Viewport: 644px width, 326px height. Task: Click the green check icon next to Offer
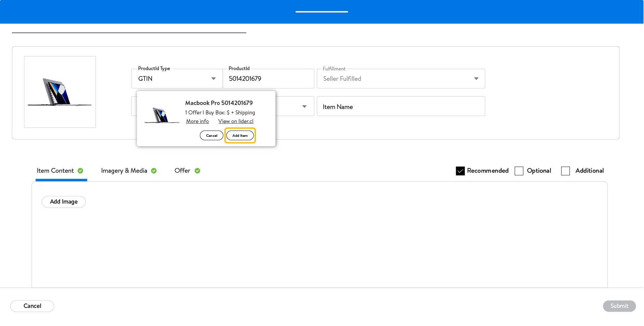[x=198, y=171]
